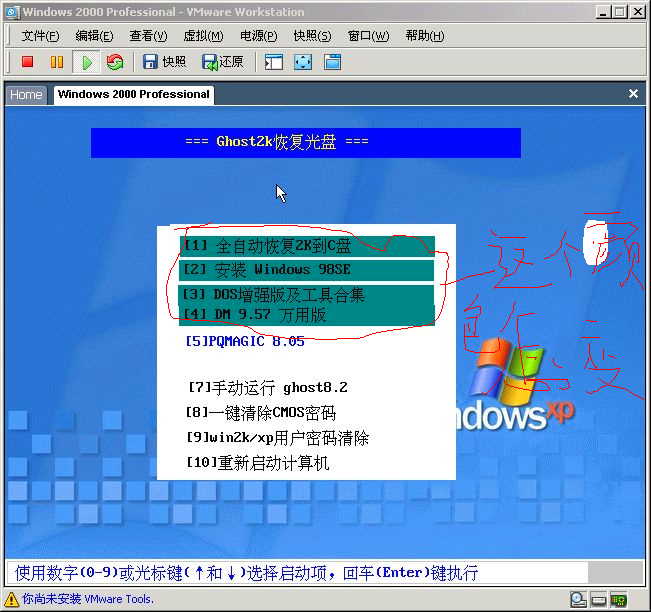This screenshot has height=612, width=651.
Task: Open the 编辑(E) menu
Action: pos(94,36)
